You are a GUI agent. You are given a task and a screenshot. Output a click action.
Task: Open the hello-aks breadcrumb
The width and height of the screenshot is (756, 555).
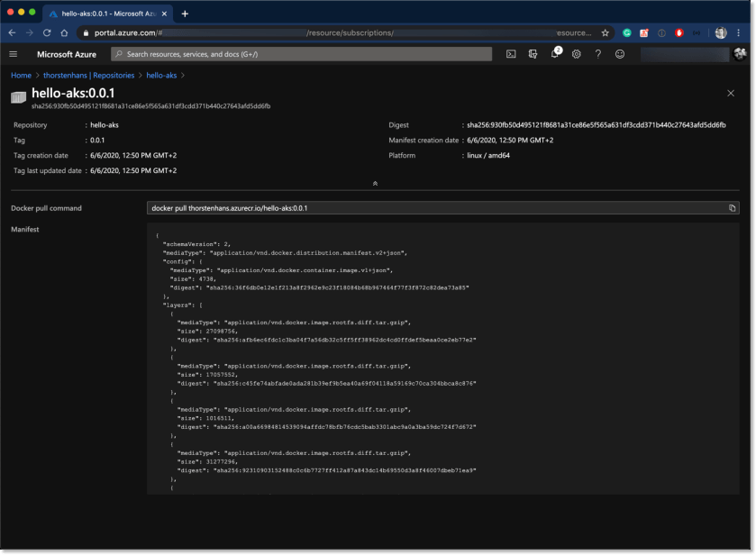pos(161,75)
